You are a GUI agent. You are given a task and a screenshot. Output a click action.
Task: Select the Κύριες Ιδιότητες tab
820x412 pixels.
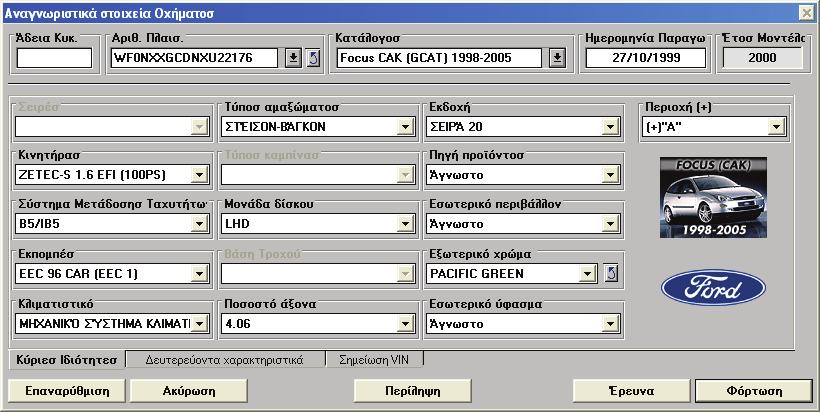pos(67,360)
